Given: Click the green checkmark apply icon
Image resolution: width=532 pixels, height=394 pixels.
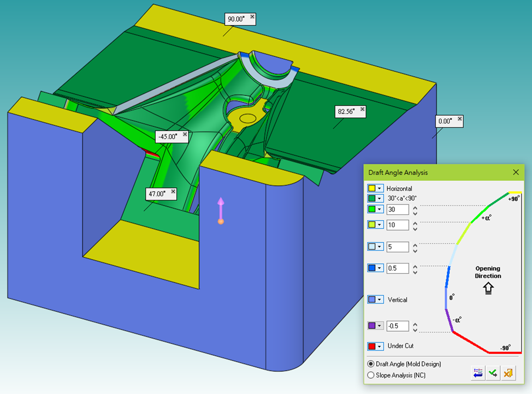Looking at the screenshot, I should click(493, 373).
